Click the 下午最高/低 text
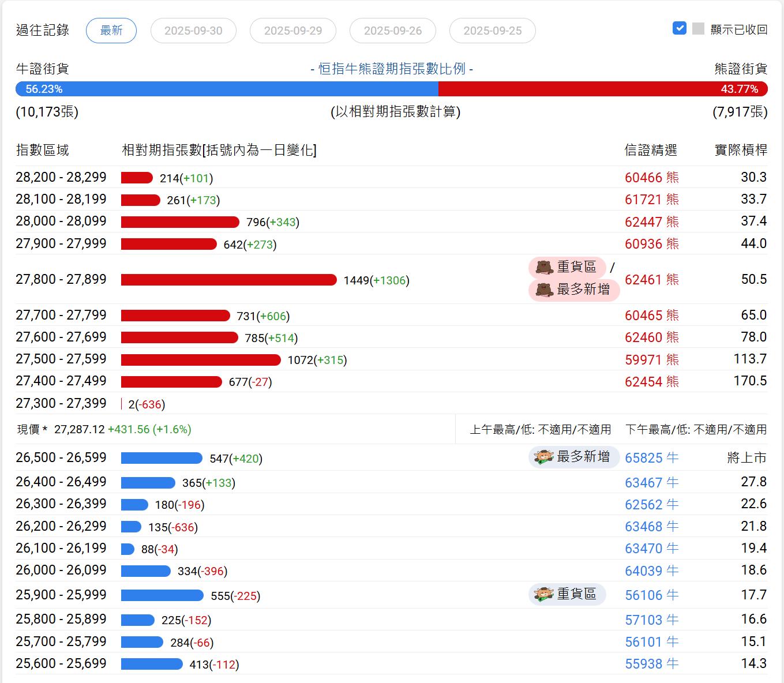Image resolution: width=784 pixels, height=683 pixels. tap(696, 430)
